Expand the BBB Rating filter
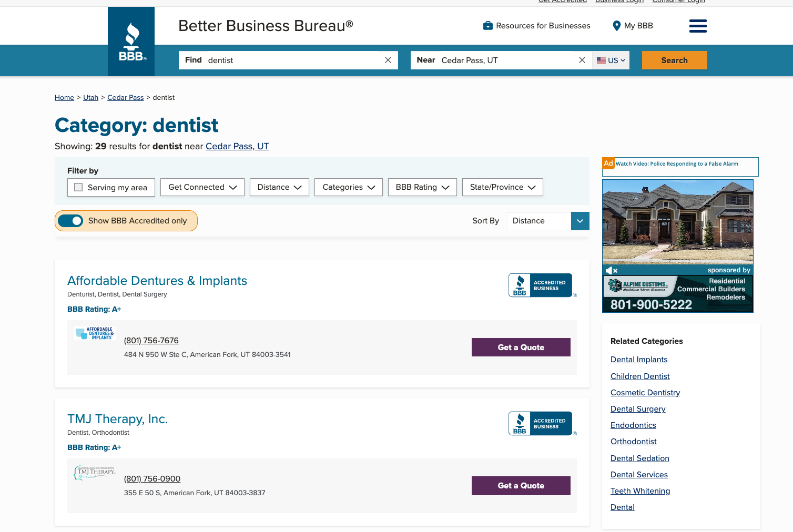This screenshot has width=793, height=532. [422, 187]
